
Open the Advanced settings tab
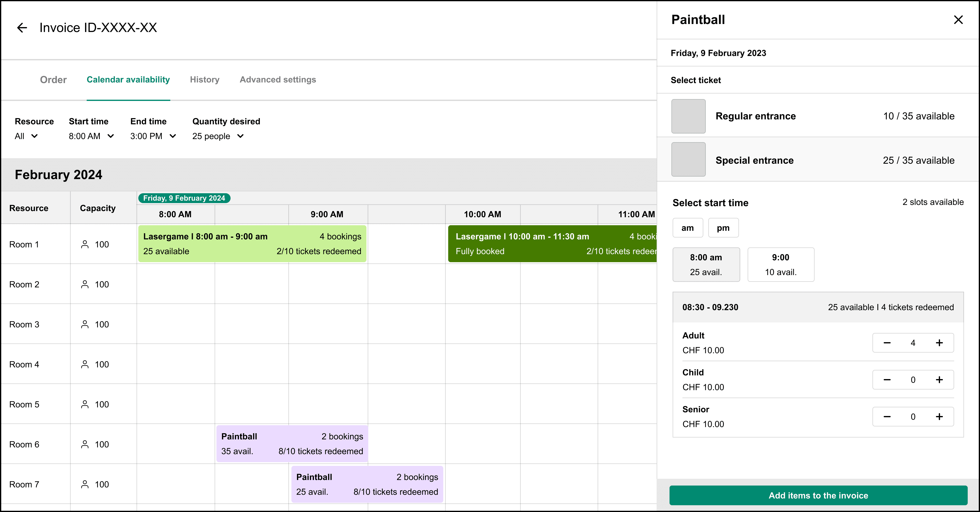click(x=278, y=80)
